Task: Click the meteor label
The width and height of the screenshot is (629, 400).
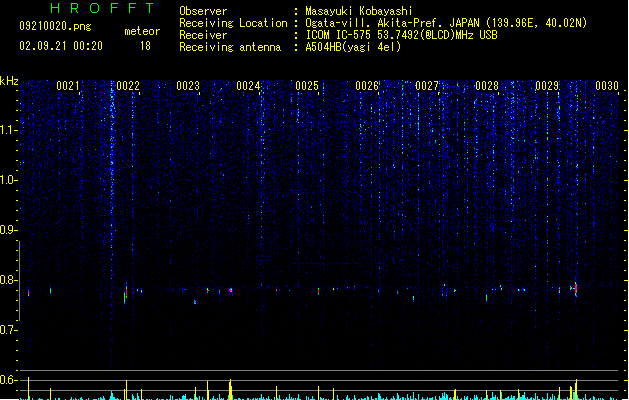Action: [142, 31]
